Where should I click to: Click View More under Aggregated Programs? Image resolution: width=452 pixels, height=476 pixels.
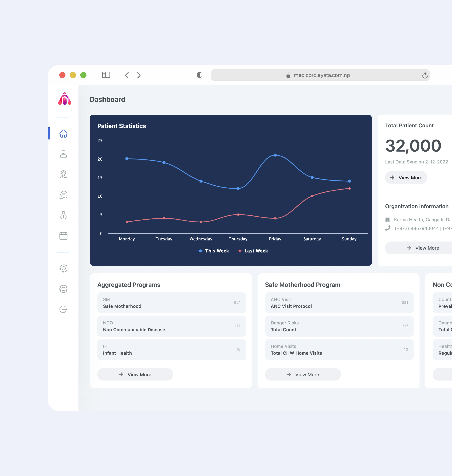pyautogui.click(x=135, y=374)
